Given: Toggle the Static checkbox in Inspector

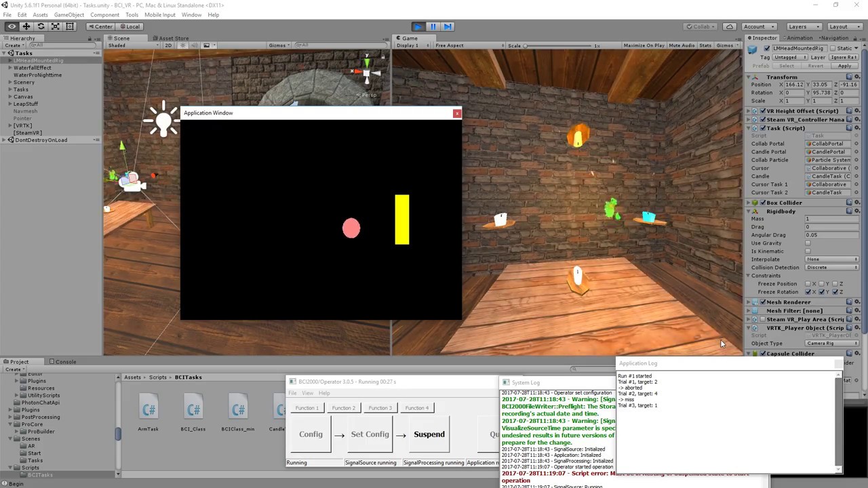Looking at the screenshot, I should pos(832,48).
